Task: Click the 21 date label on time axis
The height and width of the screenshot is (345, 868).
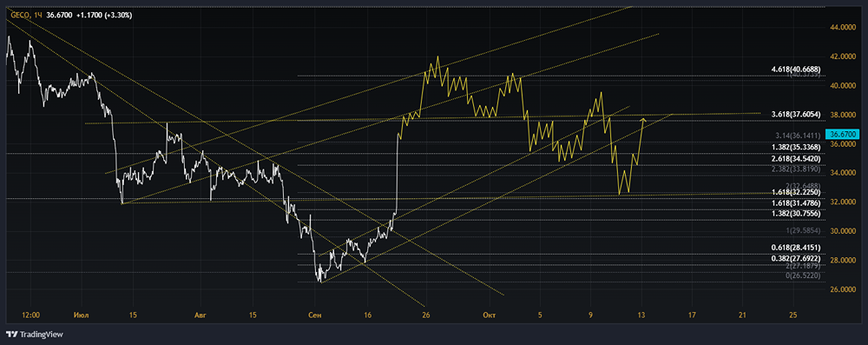Action: click(x=743, y=315)
